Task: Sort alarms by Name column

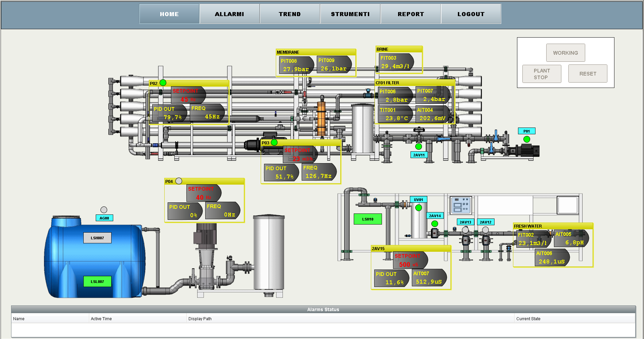Action: (x=50, y=319)
